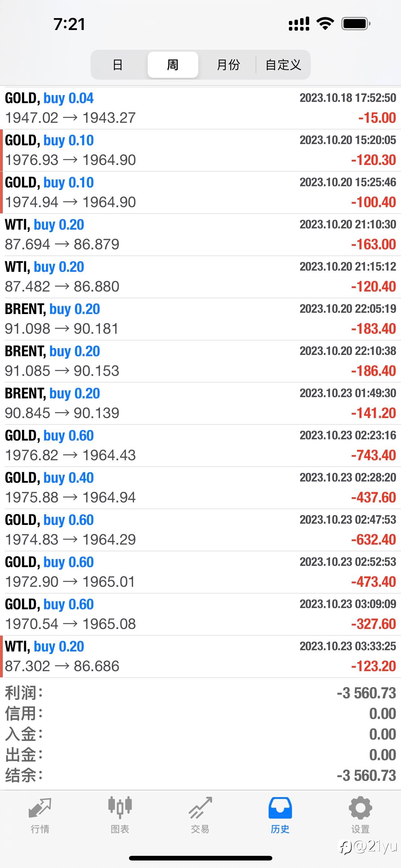Select GOLD buy 0.60 trade losing -743.40
The height and width of the screenshot is (868, 401).
click(x=200, y=446)
